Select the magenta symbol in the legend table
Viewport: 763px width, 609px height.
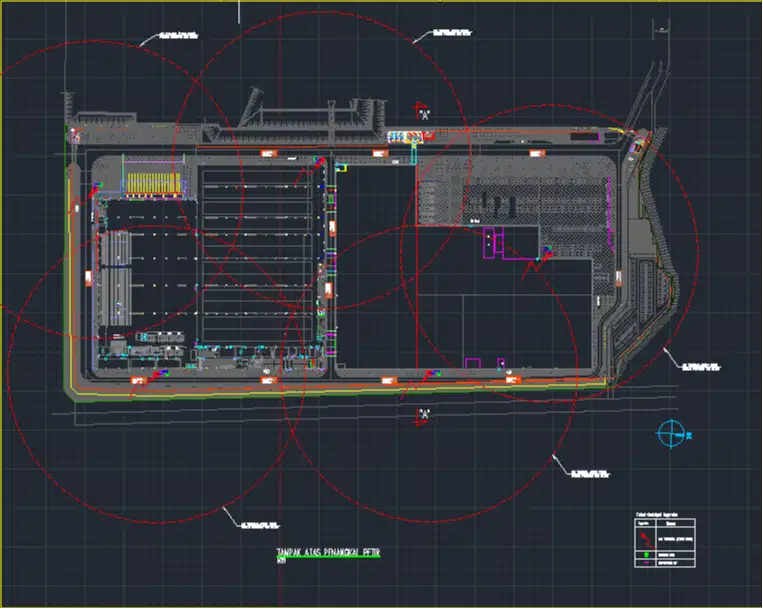pos(648,563)
